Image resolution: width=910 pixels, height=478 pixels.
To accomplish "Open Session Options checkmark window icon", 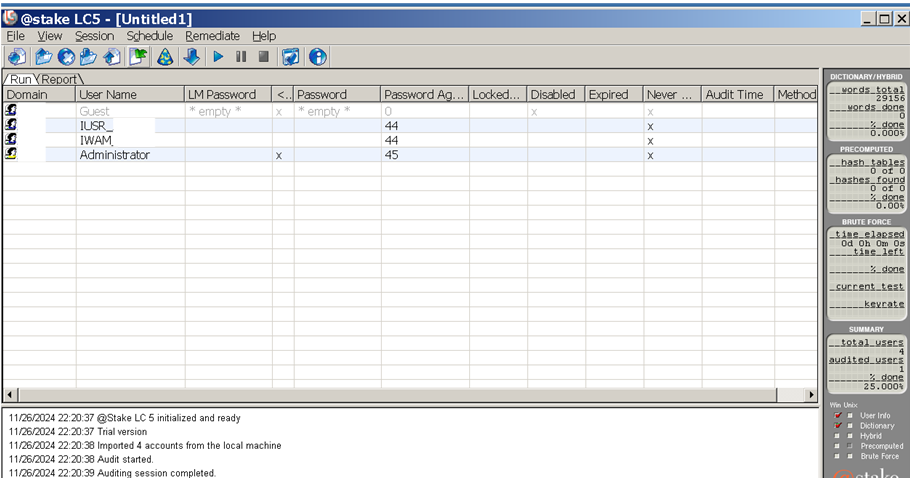I will [290, 57].
